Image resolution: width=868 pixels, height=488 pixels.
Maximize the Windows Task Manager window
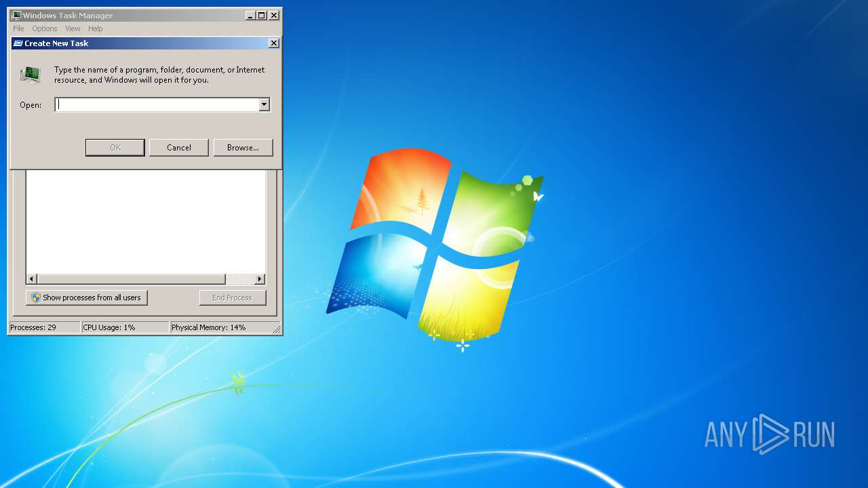pyautogui.click(x=262, y=16)
